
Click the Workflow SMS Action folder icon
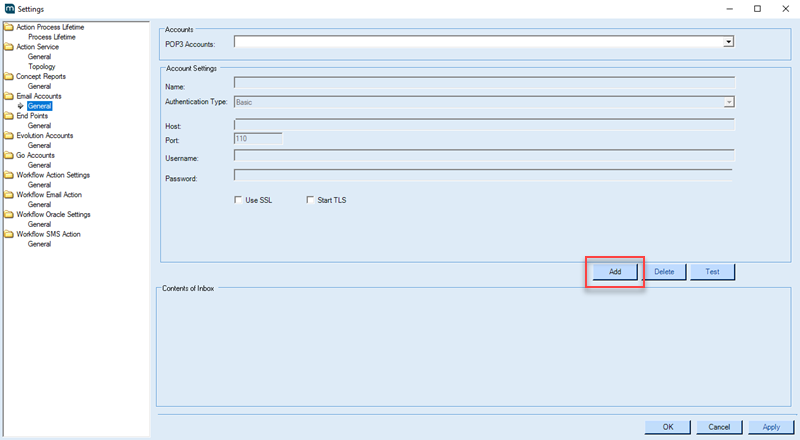9,234
